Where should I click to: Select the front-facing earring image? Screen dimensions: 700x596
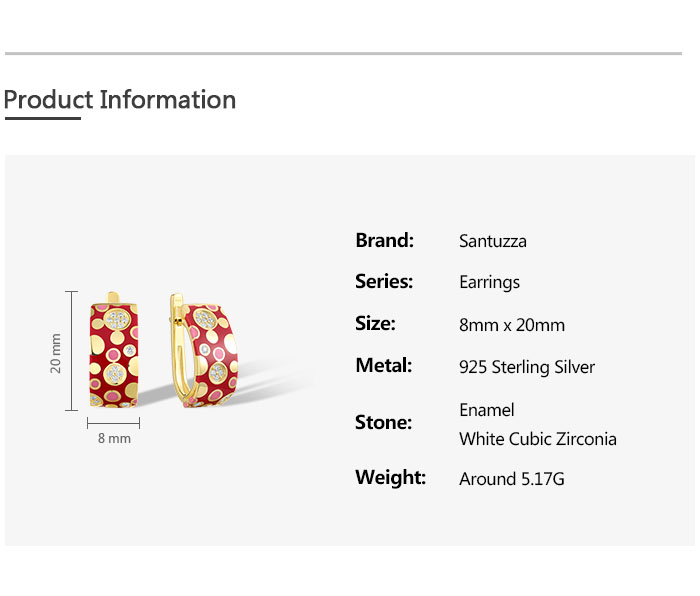[113, 350]
